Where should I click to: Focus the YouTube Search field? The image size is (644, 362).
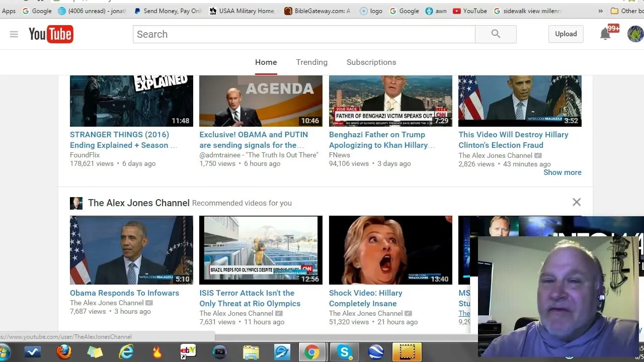click(304, 34)
